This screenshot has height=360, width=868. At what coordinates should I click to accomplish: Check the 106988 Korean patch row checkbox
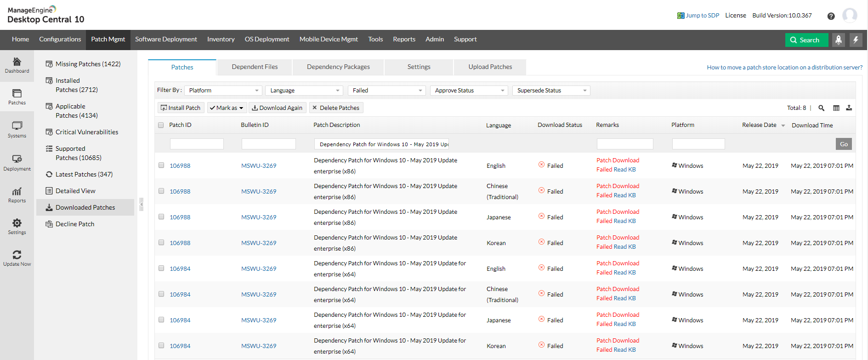[x=161, y=242]
